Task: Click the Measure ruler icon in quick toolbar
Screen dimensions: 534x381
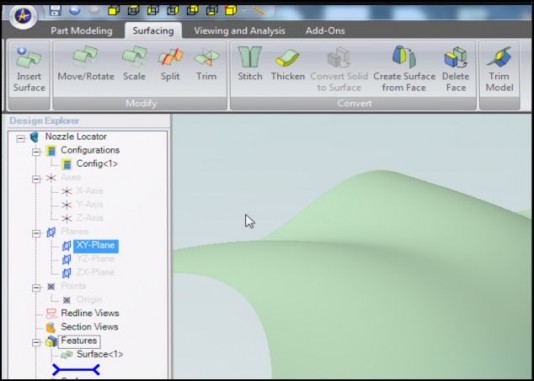Action: click(x=259, y=11)
